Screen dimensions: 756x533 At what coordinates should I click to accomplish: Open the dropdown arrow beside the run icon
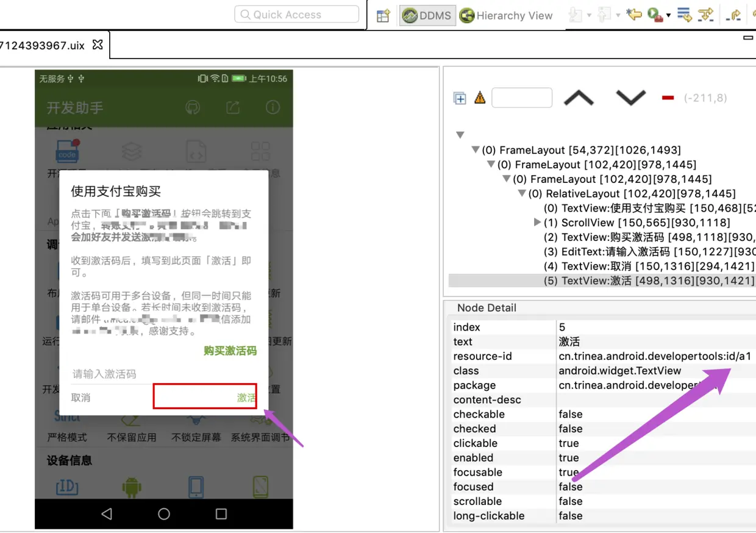668,16
